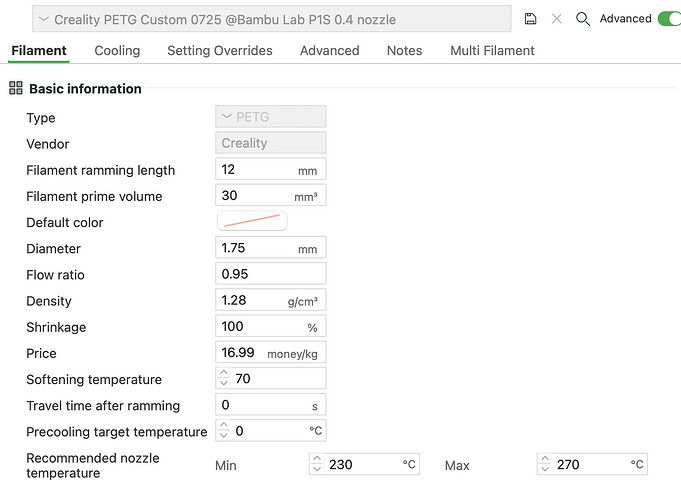
Task: Decrease Max nozzle temperature with down arrow
Action: click(545, 469)
